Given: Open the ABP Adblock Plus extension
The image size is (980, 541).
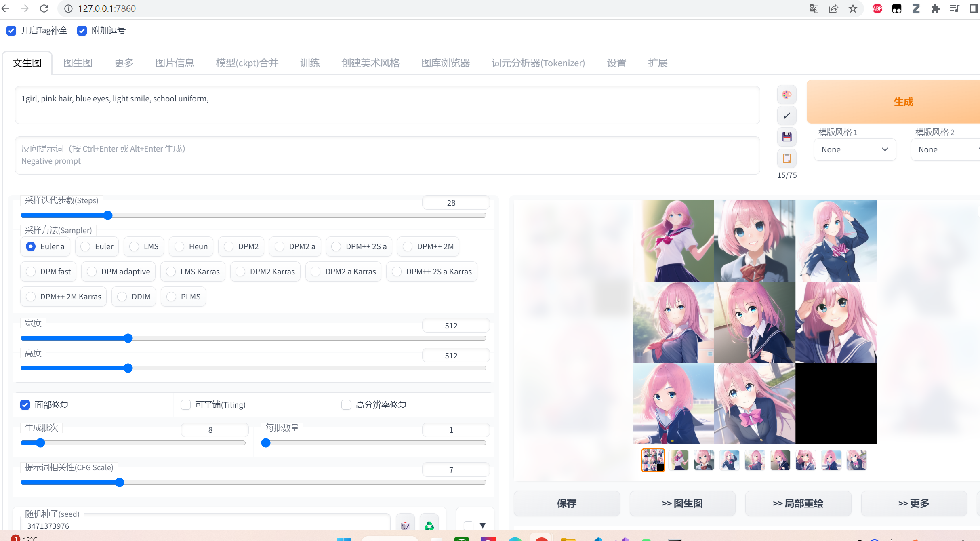Looking at the screenshot, I should click(x=877, y=8).
